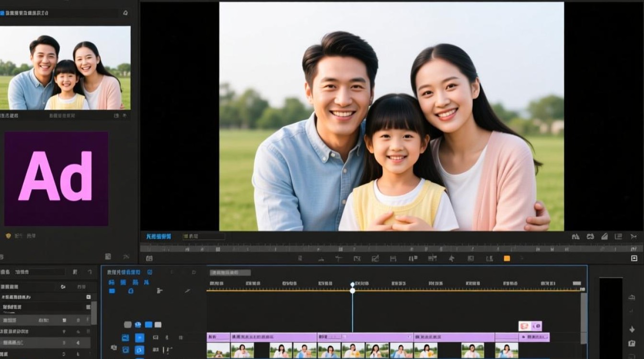Screen dimensions: 644x359
Task: Click the input field beside the blue monitor tab
Action: (204, 236)
